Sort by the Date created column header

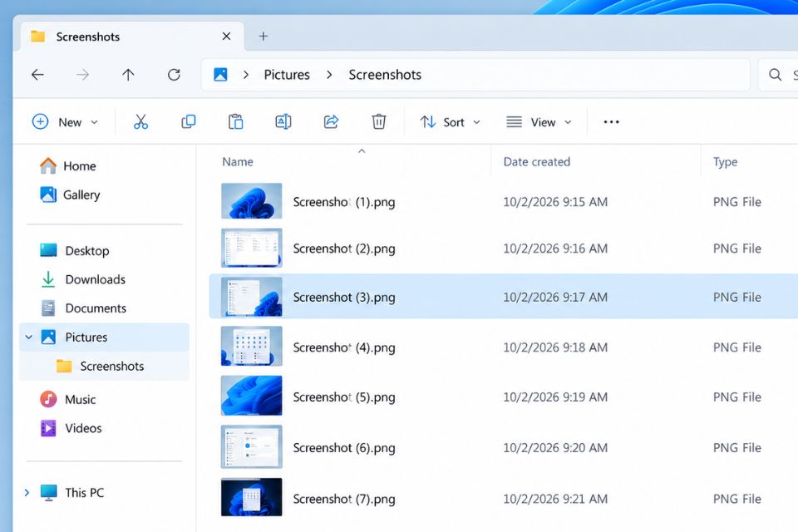point(536,162)
